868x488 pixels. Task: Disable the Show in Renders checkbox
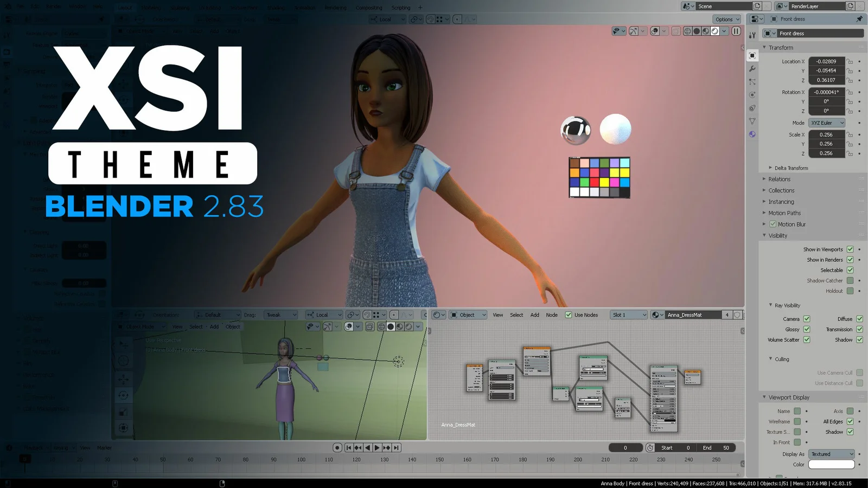[850, 260]
